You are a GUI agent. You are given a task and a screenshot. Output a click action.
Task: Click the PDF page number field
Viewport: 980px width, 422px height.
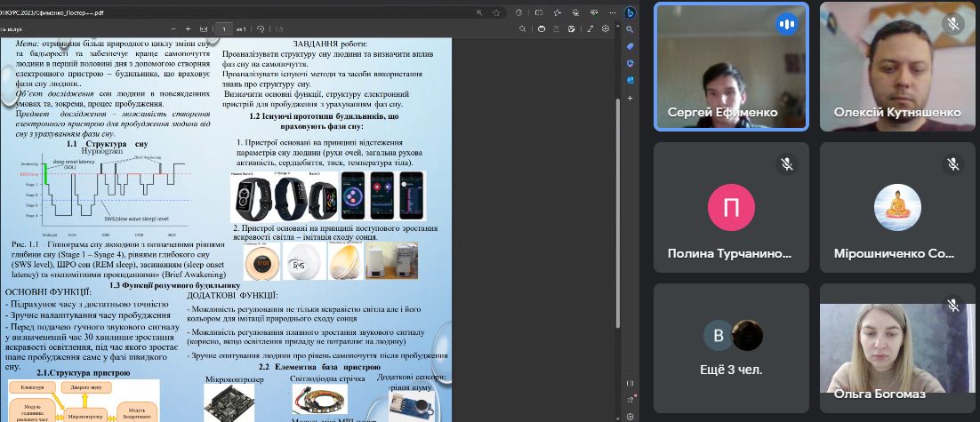224,28
